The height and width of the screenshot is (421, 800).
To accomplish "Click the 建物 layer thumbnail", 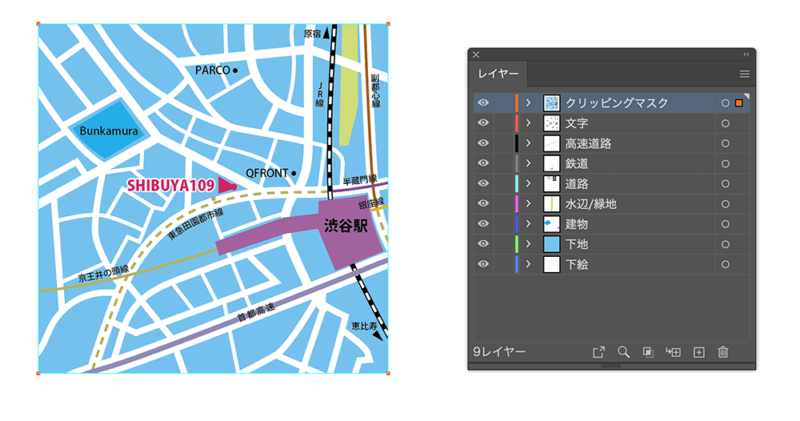I will (552, 224).
